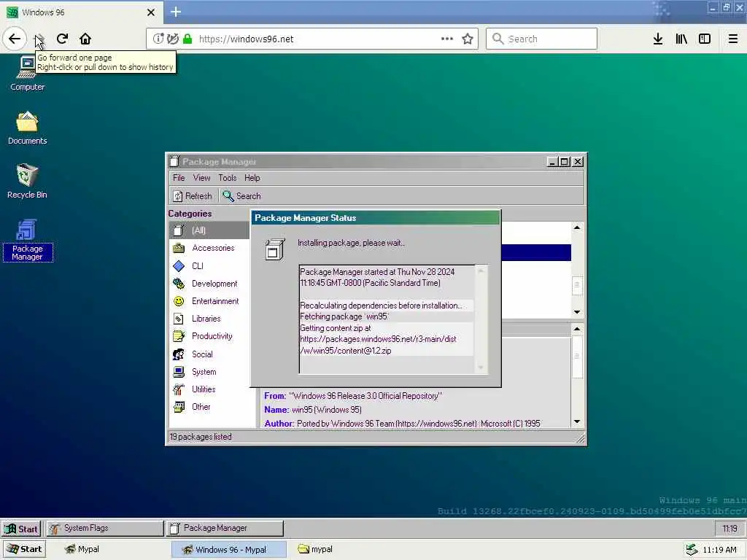Open the Tools menu in Package Manager
Image resolution: width=747 pixels, height=560 pixels.
[x=228, y=178]
